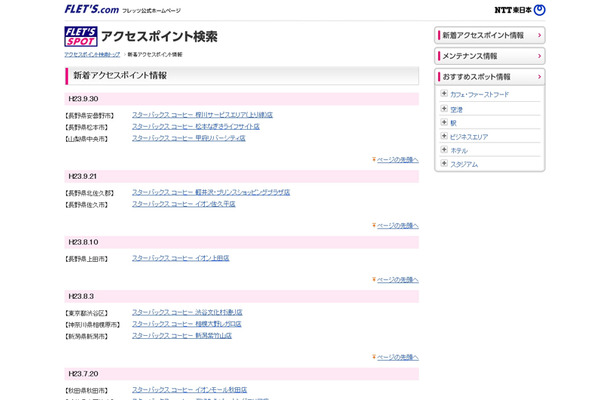Click the 新着アクセスポイント情報 section heading bar
The width and height of the screenshot is (610, 400).
[242, 75]
